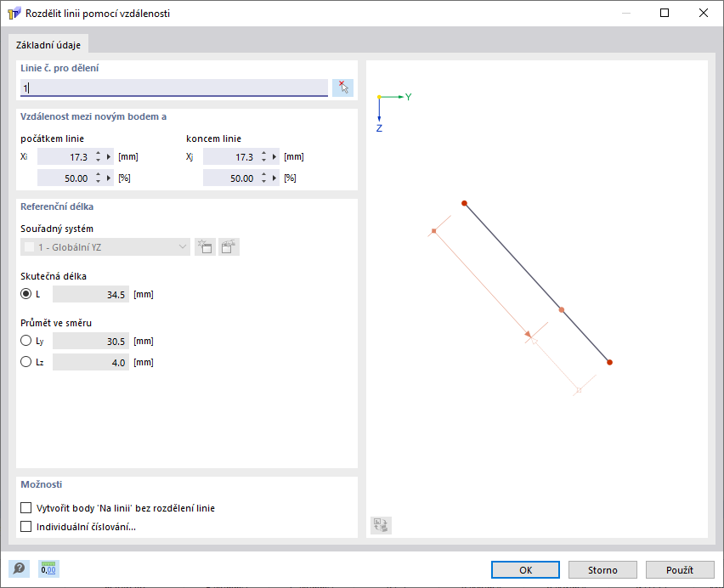724x588 pixels.
Task: Increase the Xi percent value with spinner
Action: tap(98, 175)
